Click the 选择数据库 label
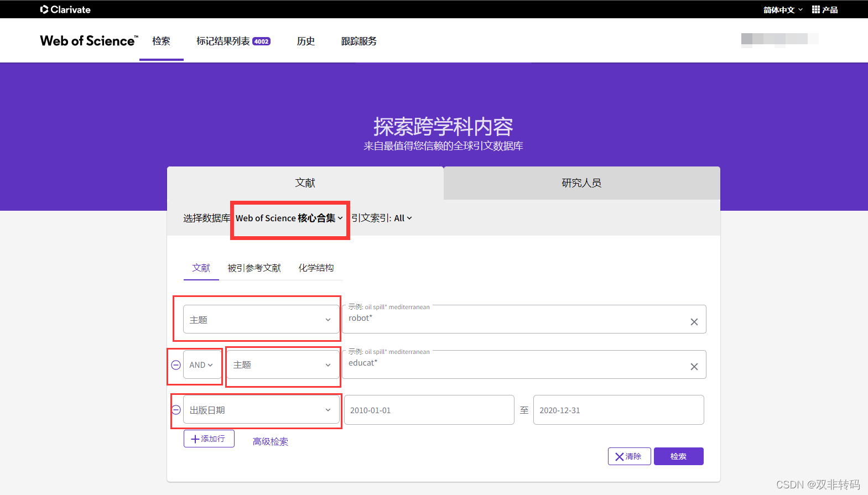Screen dimensions: 868x495 coord(207,218)
